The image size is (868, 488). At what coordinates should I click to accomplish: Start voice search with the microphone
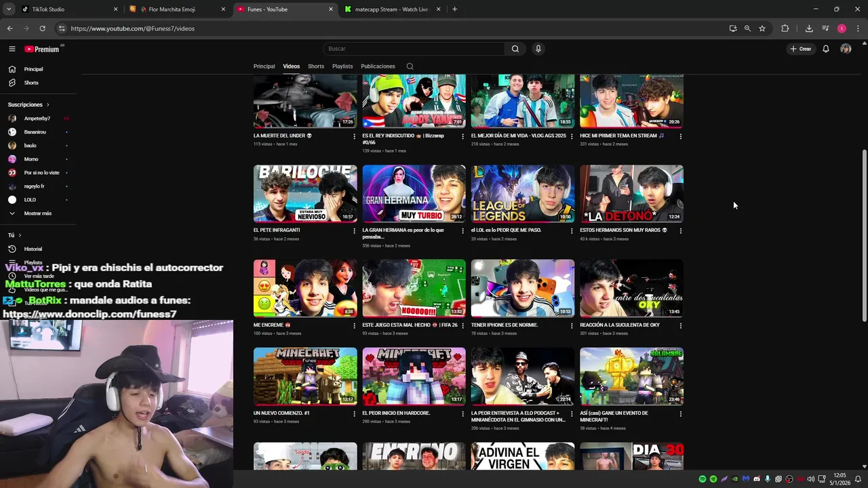tap(538, 49)
